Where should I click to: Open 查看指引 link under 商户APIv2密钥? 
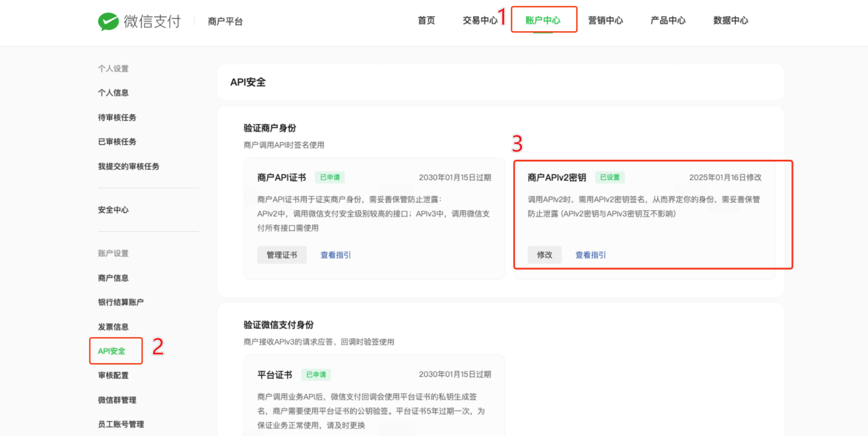[590, 255]
